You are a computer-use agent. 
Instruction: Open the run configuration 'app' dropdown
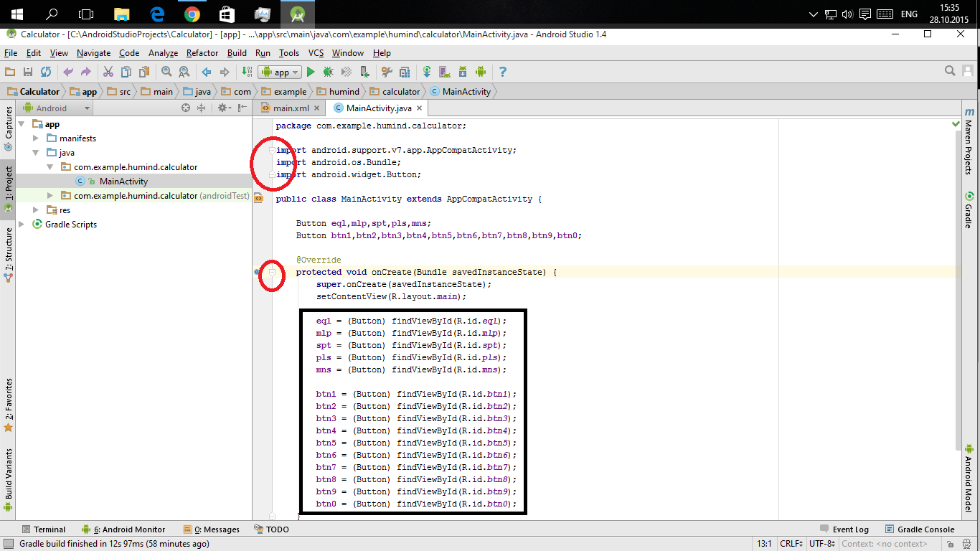point(280,72)
